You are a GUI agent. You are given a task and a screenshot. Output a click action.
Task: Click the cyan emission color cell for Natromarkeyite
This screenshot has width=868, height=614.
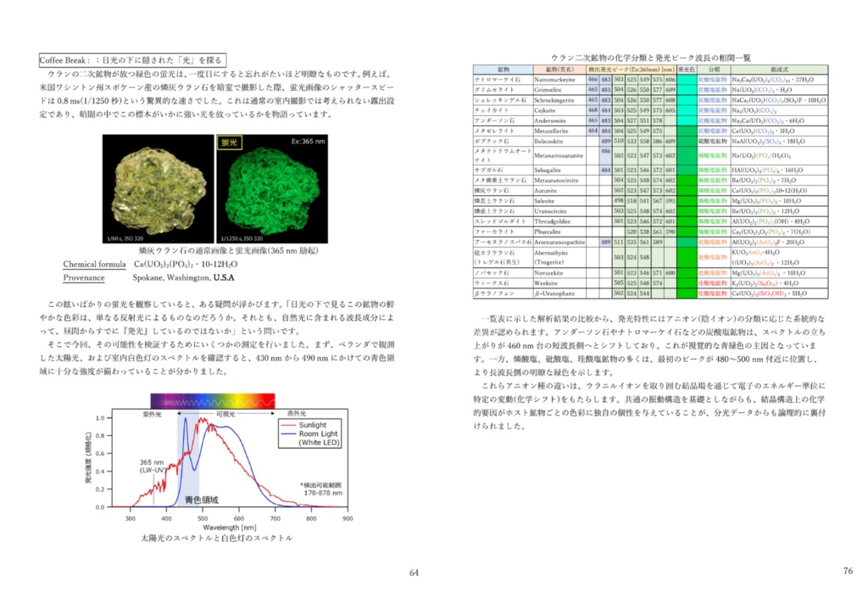pos(687,80)
